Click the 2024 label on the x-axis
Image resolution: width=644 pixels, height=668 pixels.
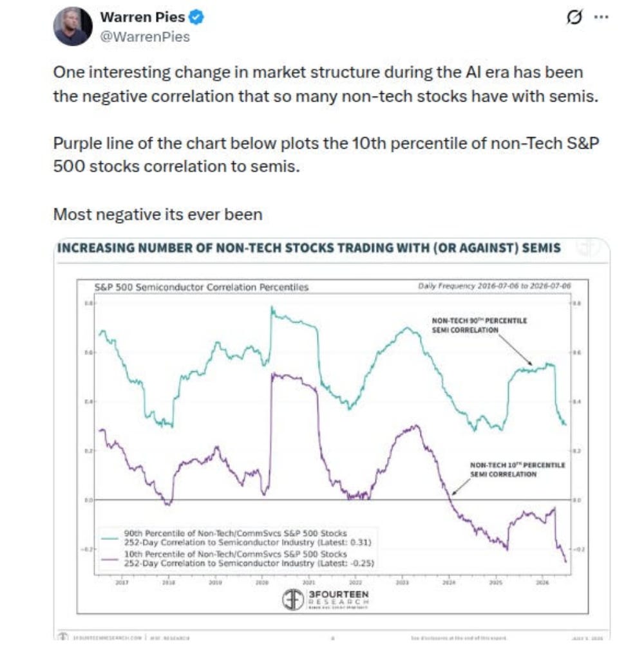[448, 582]
